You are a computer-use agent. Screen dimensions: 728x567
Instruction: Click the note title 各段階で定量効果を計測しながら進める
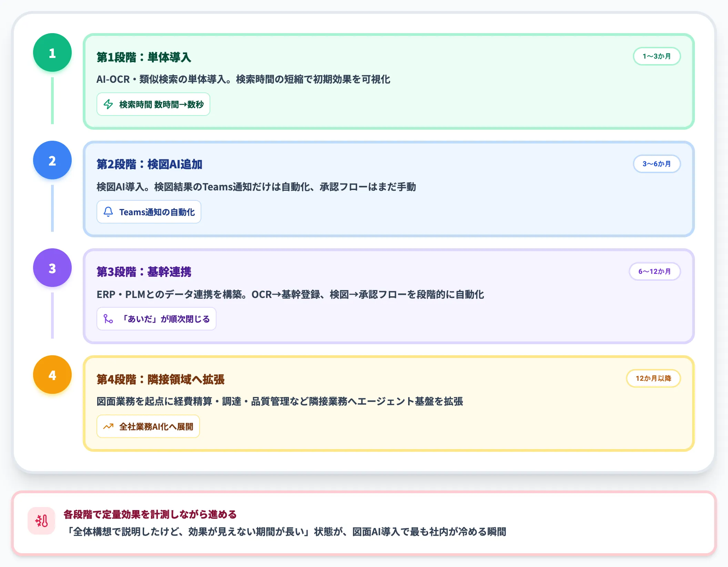(x=150, y=514)
